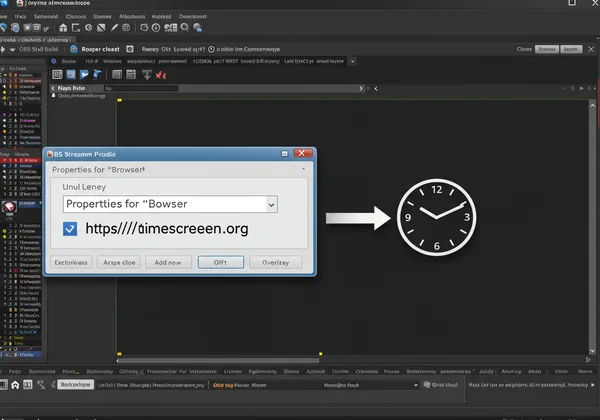This screenshot has width=600, height=420.
Task: Click the blue square icon in secondary toolbar
Action: point(71,75)
